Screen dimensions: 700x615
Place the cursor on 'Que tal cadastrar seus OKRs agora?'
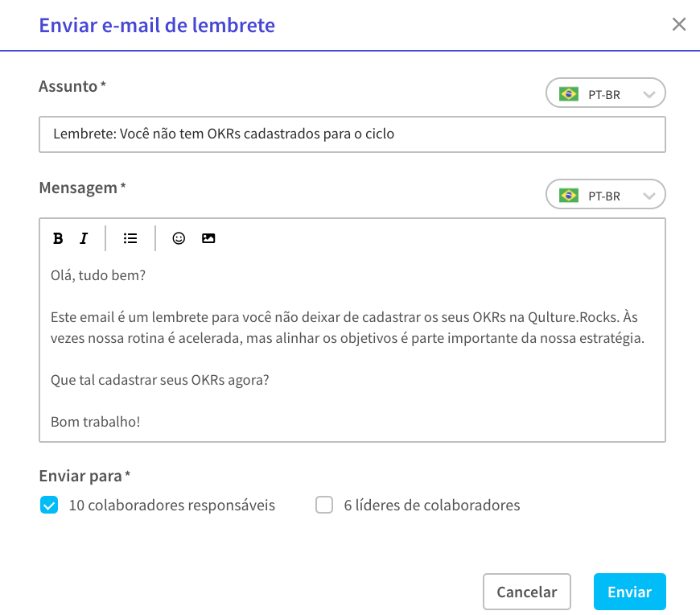click(160, 380)
